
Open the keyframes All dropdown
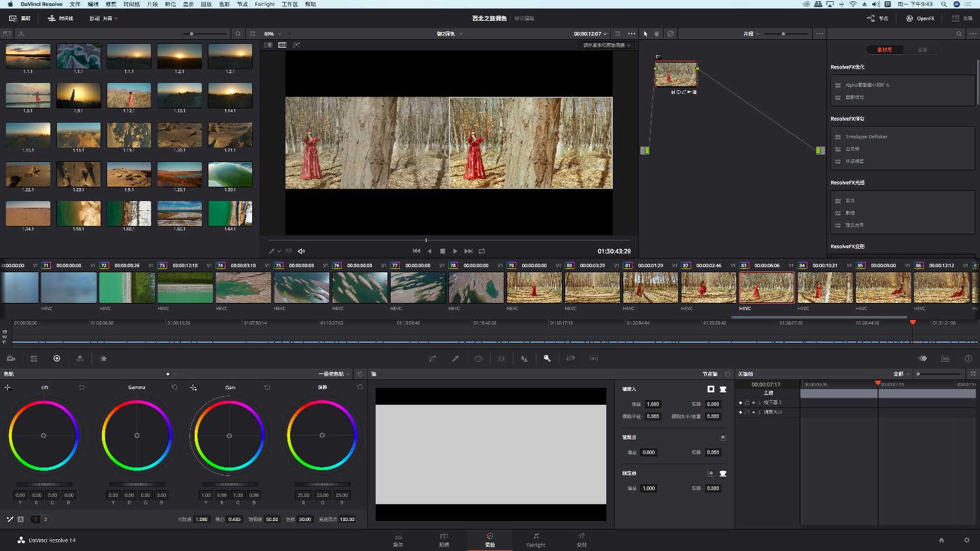[901, 374]
